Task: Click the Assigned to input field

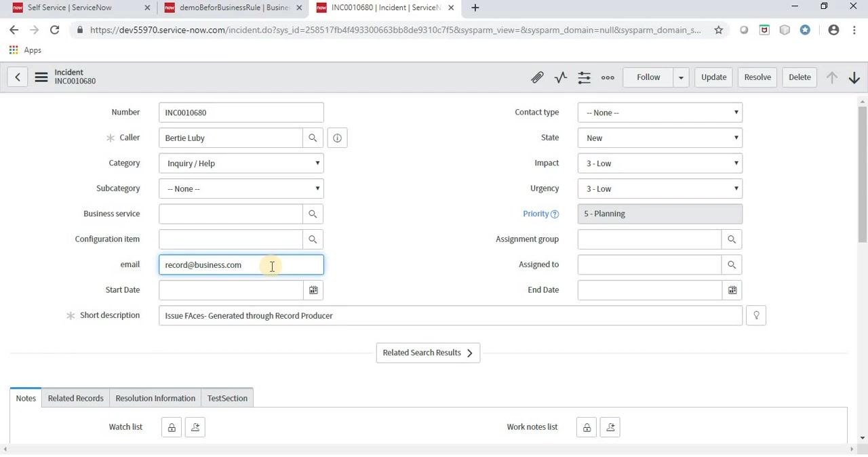Action: [650, 264]
